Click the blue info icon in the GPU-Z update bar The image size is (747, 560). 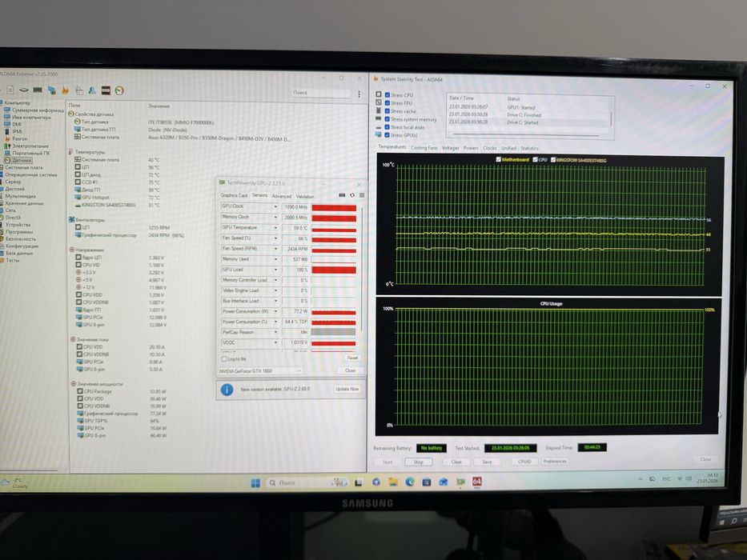pos(227,390)
